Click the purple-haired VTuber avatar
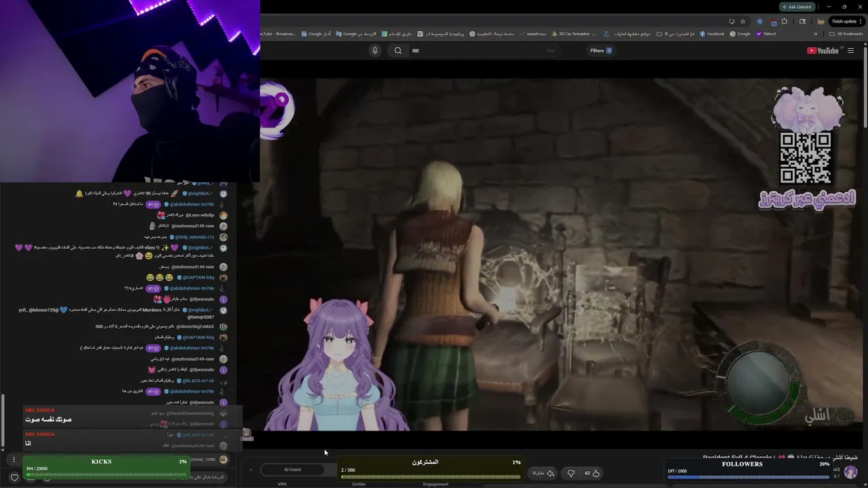Screen dimensions: 868x488 tap(338, 365)
